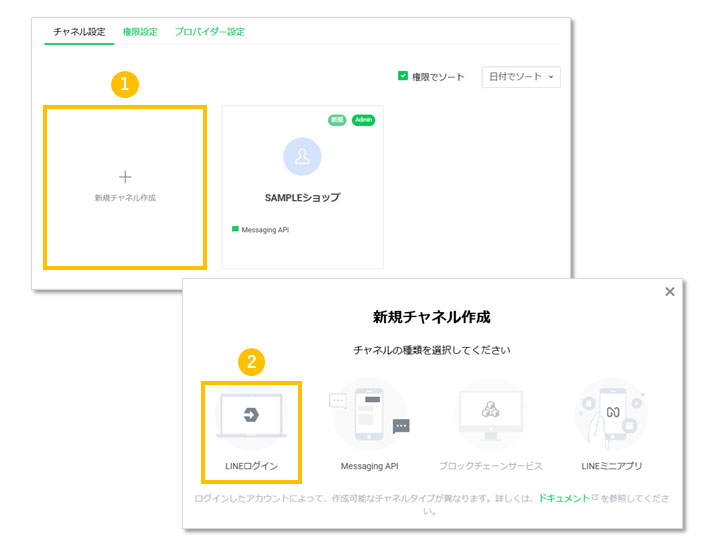Viewport: 714px width, 552px height.
Task: Click the 新規チャネル作成 card text
Action: (x=125, y=198)
